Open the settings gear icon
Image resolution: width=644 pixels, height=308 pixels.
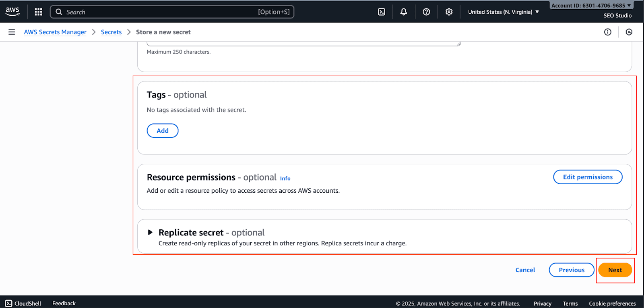click(x=449, y=12)
